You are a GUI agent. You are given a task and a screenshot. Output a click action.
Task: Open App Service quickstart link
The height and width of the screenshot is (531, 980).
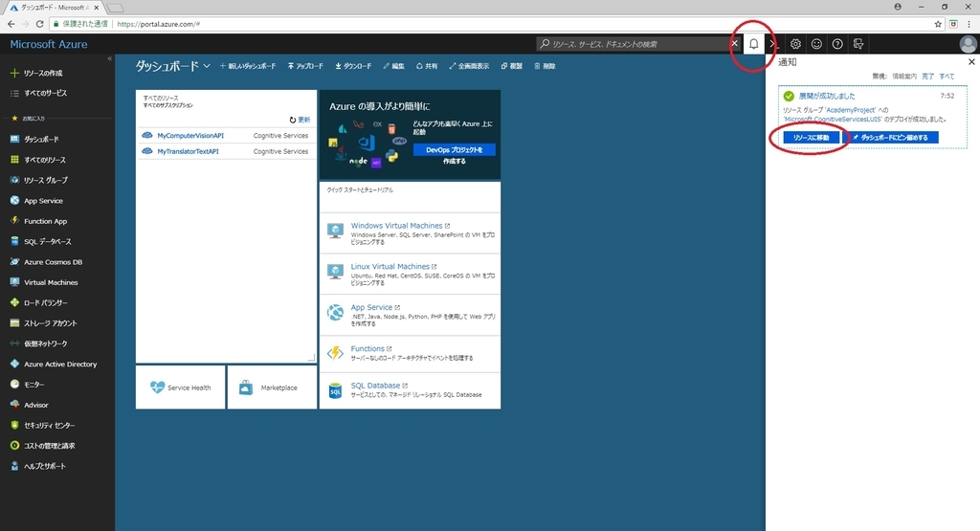(x=371, y=307)
